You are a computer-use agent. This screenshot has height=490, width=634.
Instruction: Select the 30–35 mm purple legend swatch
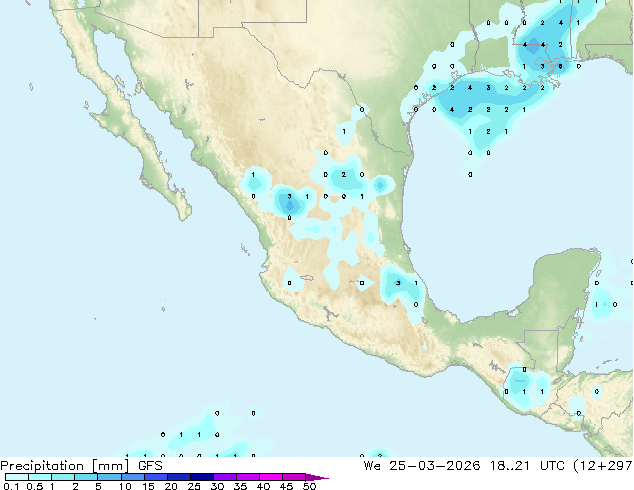(225, 477)
